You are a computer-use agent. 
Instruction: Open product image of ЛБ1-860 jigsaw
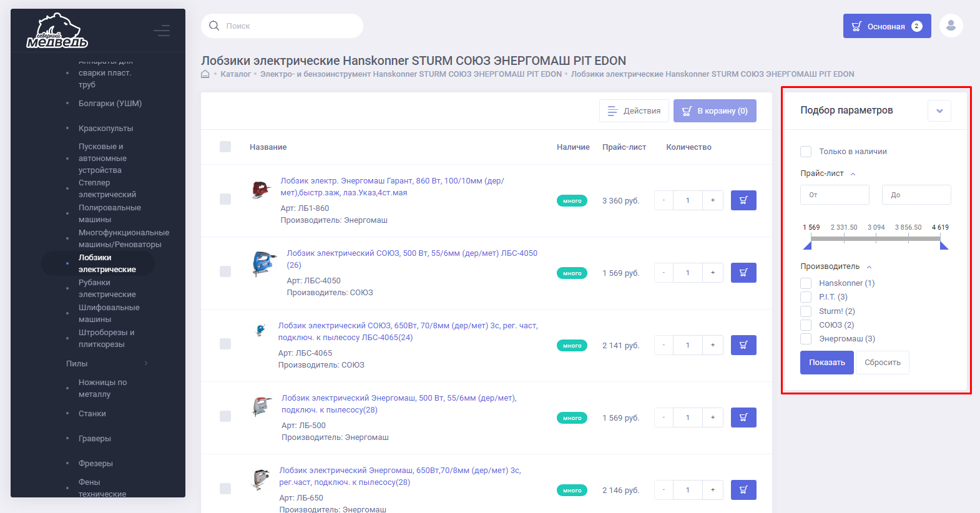click(260, 189)
